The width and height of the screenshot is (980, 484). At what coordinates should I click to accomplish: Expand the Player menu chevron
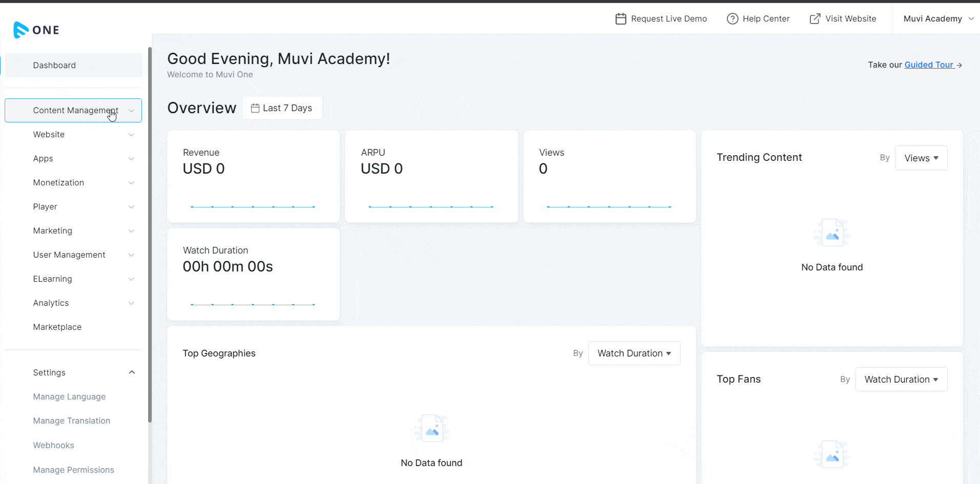click(131, 207)
